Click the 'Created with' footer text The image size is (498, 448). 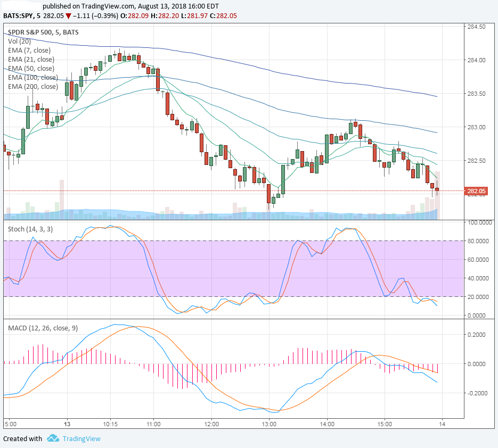pos(22,439)
